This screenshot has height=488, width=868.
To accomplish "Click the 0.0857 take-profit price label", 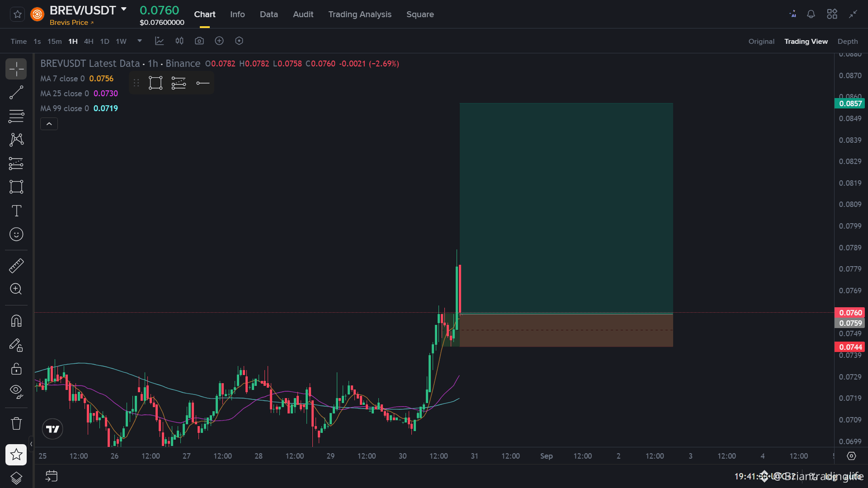I will (850, 104).
